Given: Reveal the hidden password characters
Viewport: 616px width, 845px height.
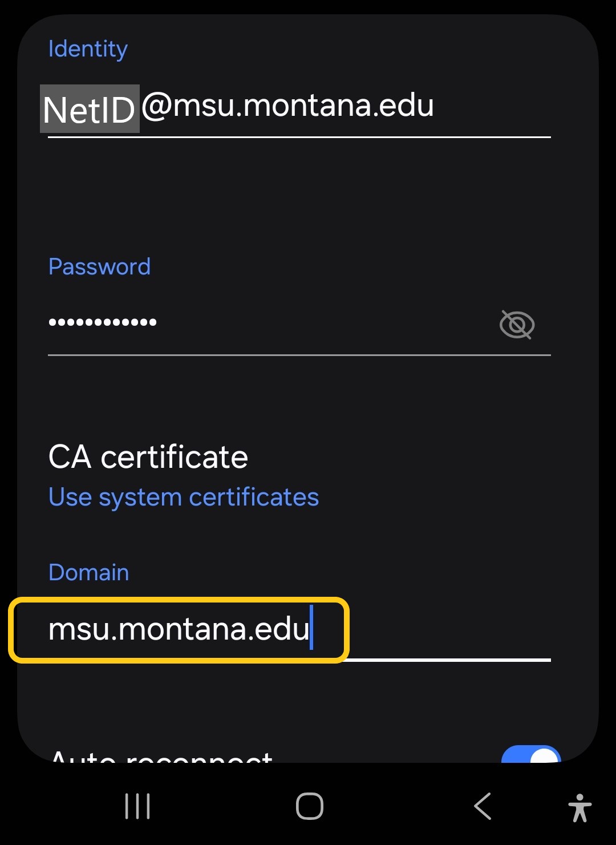Looking at the screenshot, I should [517, 324].
